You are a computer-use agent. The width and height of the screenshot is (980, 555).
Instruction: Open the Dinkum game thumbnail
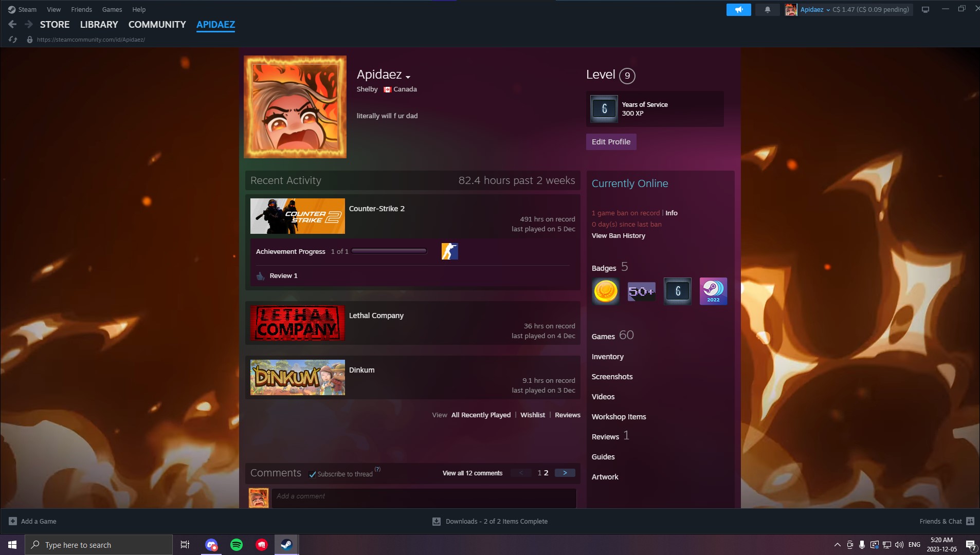(297, 378)
